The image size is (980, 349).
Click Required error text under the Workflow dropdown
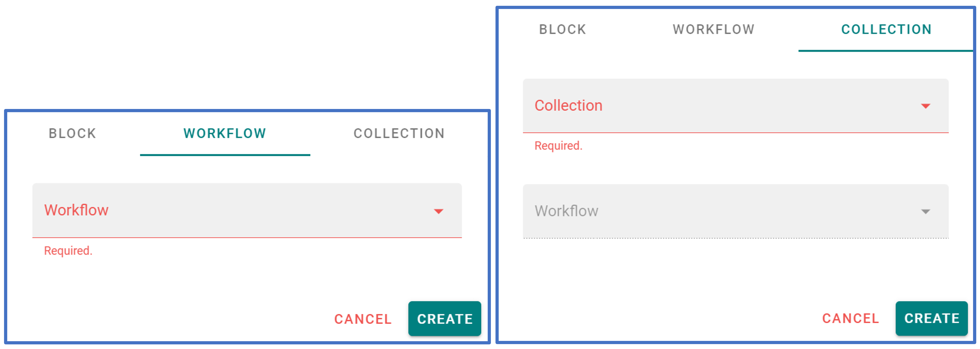(x=68, y=251)
